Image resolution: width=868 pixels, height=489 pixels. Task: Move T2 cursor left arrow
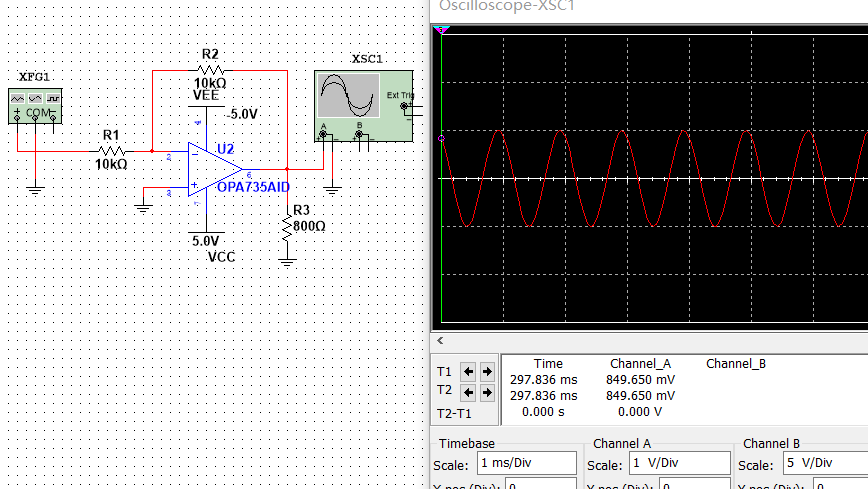pos(468,393)
